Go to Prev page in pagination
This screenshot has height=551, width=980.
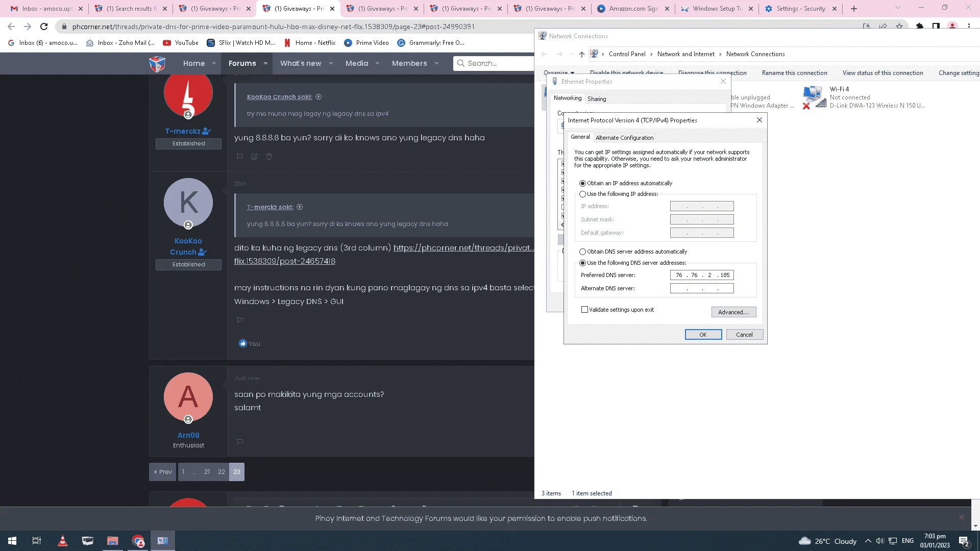[163, 472]
